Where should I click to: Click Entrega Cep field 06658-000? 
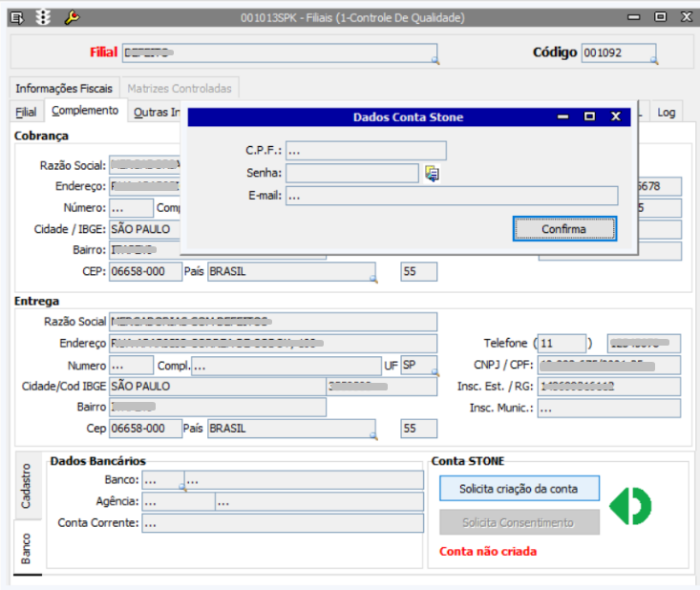145,429
